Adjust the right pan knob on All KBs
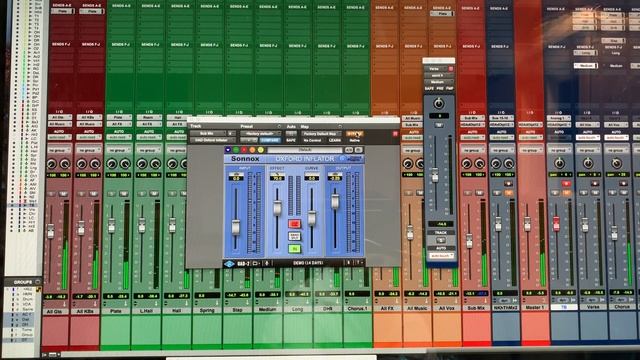 (x=95, y=164)
